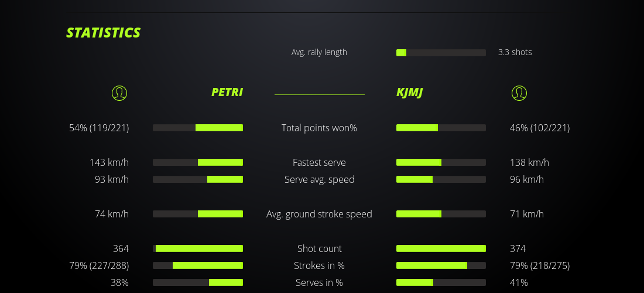The image size is (644, 293).
Task: Click Petri's fastest serve bar
Action: [x=198, y=162]
